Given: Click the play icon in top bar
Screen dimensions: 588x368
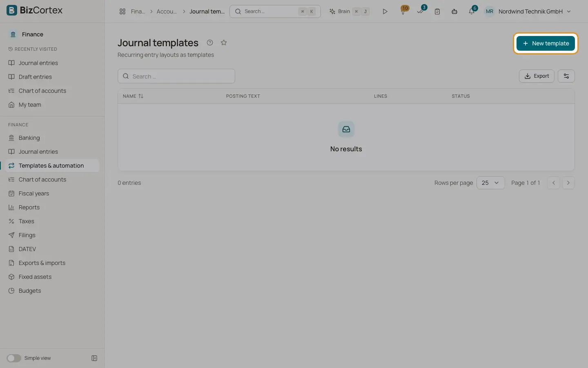Looking at the screenshot, I should tap(385, 11).
